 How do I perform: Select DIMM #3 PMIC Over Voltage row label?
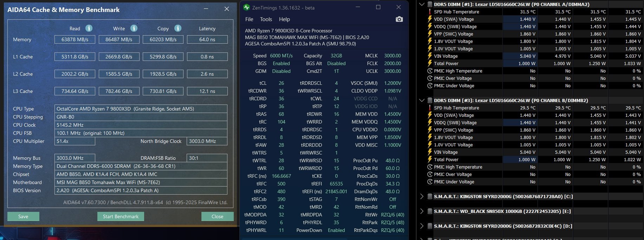[453, 174]
